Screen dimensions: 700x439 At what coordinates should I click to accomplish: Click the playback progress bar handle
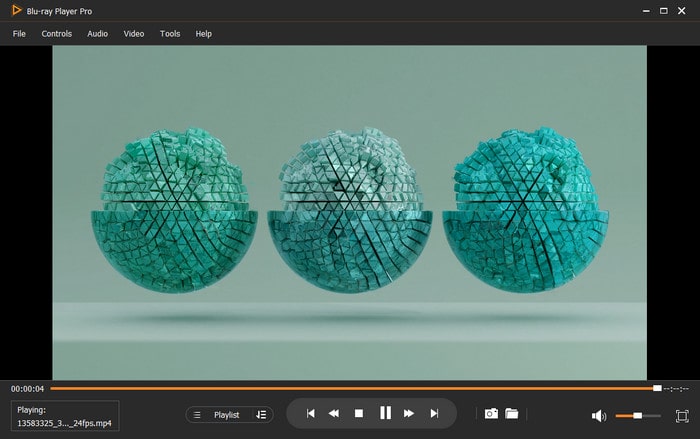[x=657, y=388]
